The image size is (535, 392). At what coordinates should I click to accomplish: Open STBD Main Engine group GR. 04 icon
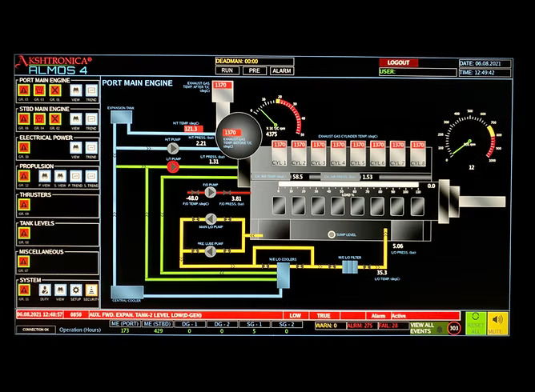coord(39,119)
